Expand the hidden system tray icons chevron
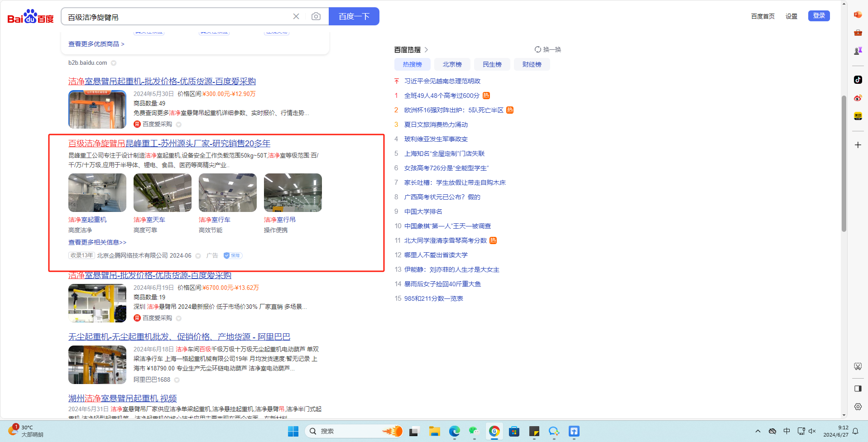 758,431
